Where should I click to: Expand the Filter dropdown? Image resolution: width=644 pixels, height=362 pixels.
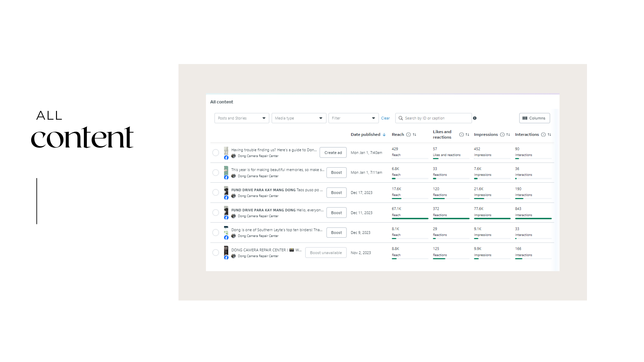coord(353,118)
